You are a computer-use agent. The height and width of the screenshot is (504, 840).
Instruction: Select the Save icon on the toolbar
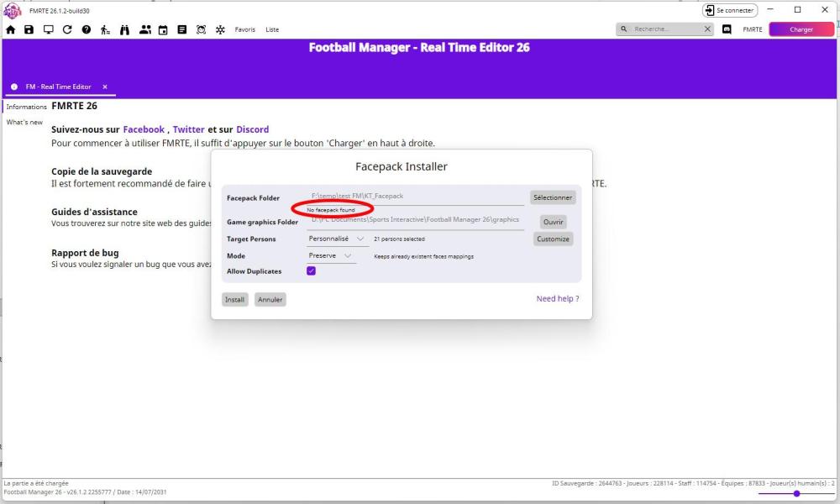tap(29, 29)
